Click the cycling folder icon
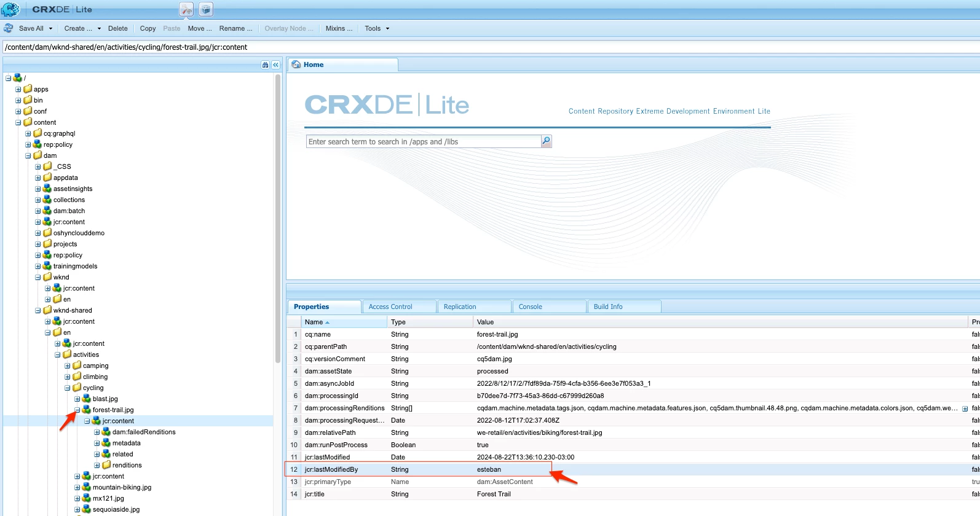This screenshot has width=980, height=516. [77, 388]
